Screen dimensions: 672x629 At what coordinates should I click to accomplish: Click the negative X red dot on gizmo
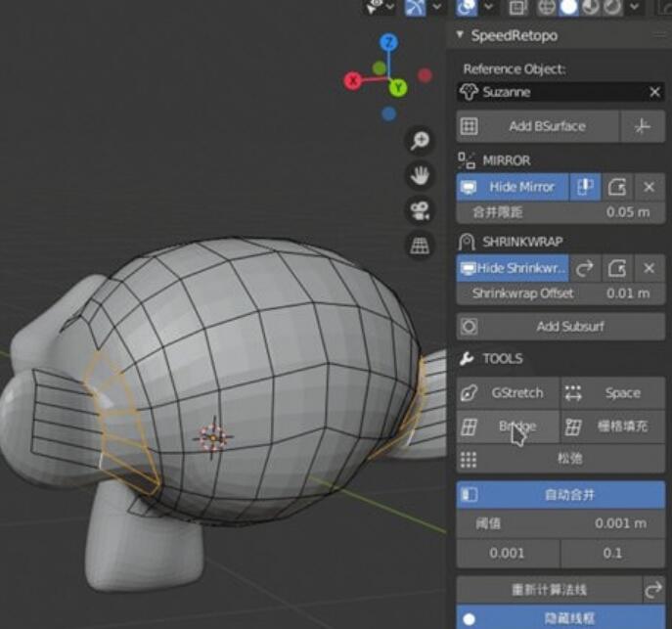tap(425, 75)
